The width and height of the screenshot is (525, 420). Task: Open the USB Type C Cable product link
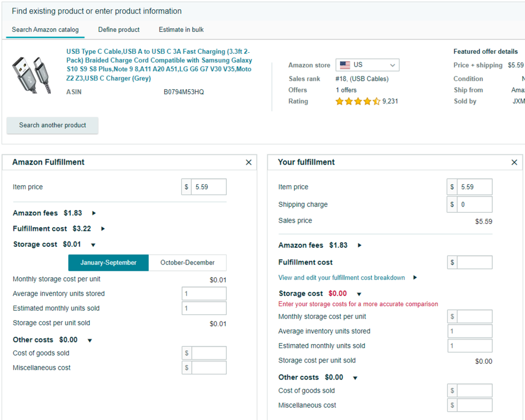159,65
